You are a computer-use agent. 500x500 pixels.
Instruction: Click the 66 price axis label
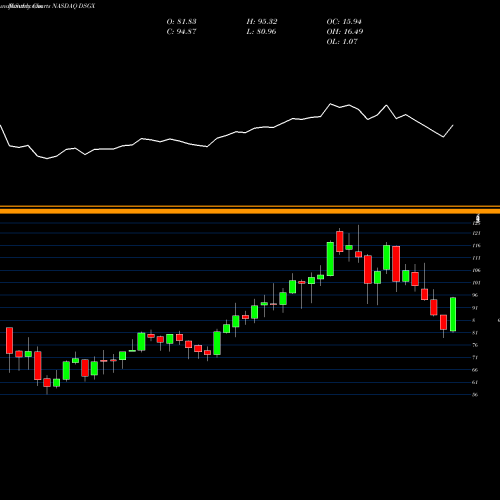(x=475, y=370)
